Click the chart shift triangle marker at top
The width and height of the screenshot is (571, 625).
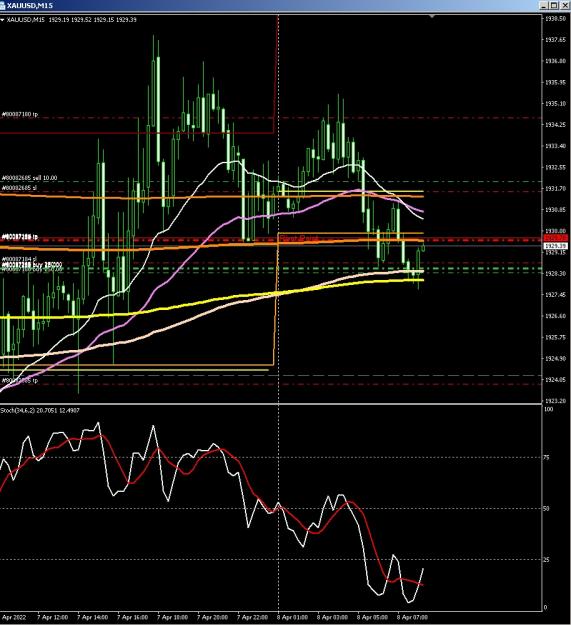coord(432,16)
